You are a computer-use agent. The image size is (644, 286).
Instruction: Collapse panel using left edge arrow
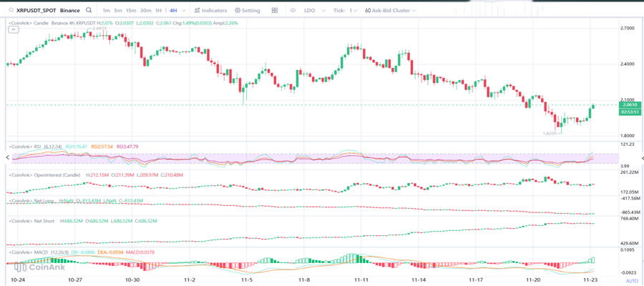8,157
